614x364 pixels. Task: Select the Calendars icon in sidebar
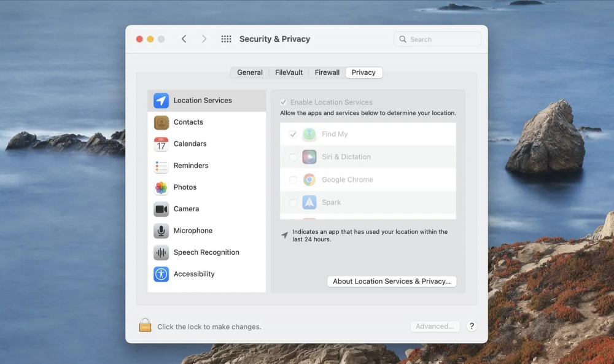pos(161,144)
